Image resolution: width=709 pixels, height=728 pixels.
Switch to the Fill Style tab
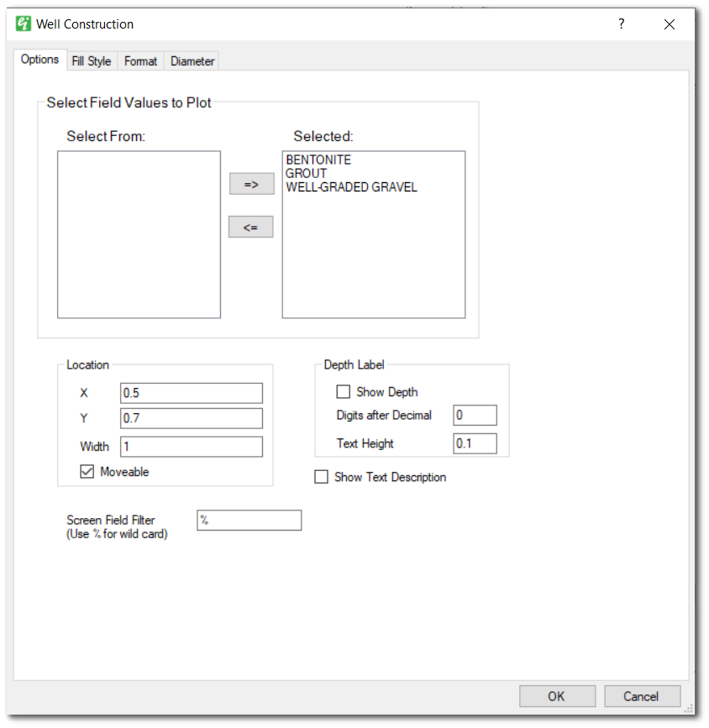pos(91,60)
